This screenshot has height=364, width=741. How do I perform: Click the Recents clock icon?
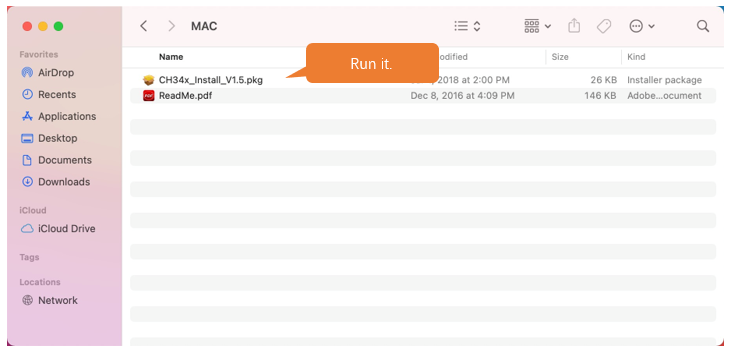click(27, 95)
